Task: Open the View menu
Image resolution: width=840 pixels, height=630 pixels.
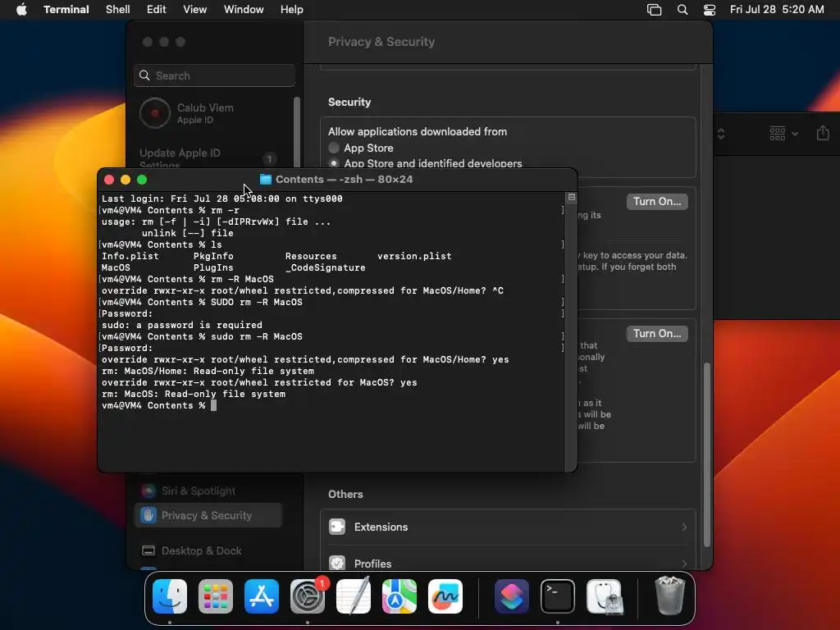Action: click(195, 10)
